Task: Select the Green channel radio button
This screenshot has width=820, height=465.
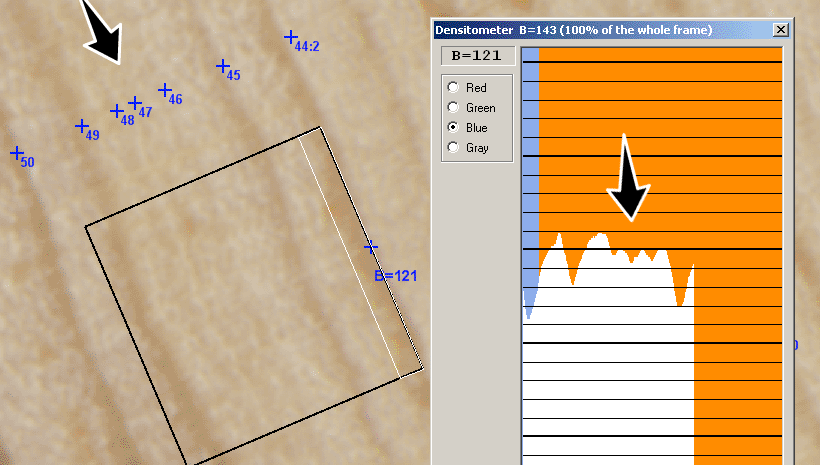Action: pos(453,107)
